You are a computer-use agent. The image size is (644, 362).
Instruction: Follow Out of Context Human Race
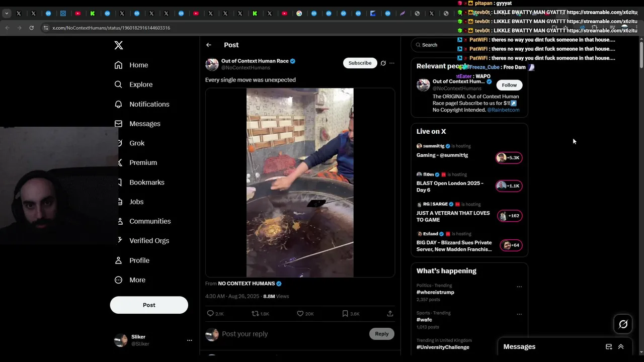(509, 85)
